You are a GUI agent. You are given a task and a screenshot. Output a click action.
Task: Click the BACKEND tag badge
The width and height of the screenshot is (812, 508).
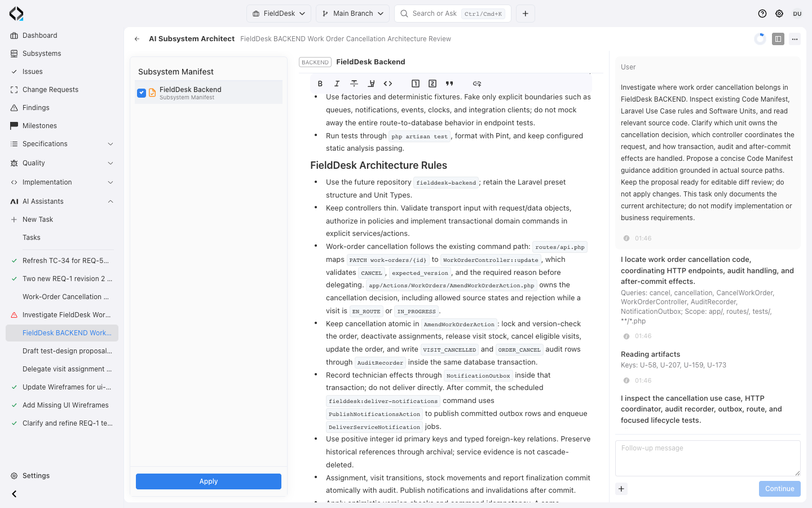(315, 62)
